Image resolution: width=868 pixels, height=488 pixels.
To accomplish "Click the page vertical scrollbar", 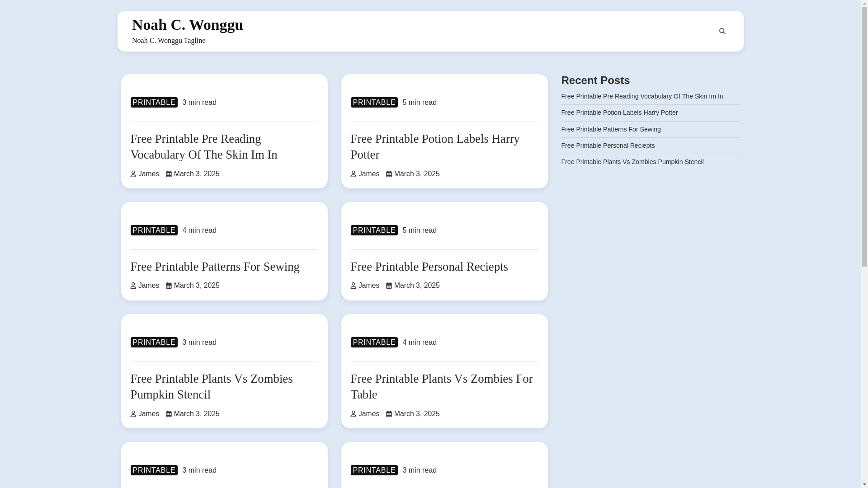I will pyautogui.click(x=864, y=244).
